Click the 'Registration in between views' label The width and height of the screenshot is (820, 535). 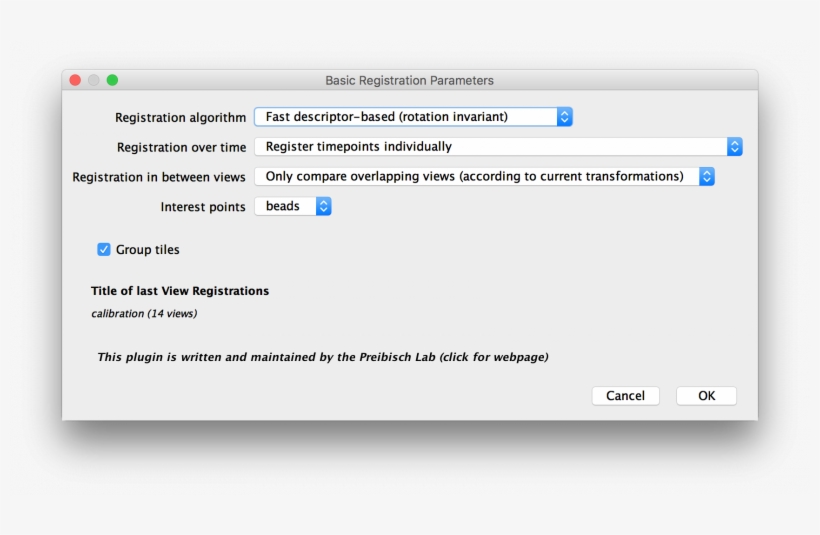159,177
